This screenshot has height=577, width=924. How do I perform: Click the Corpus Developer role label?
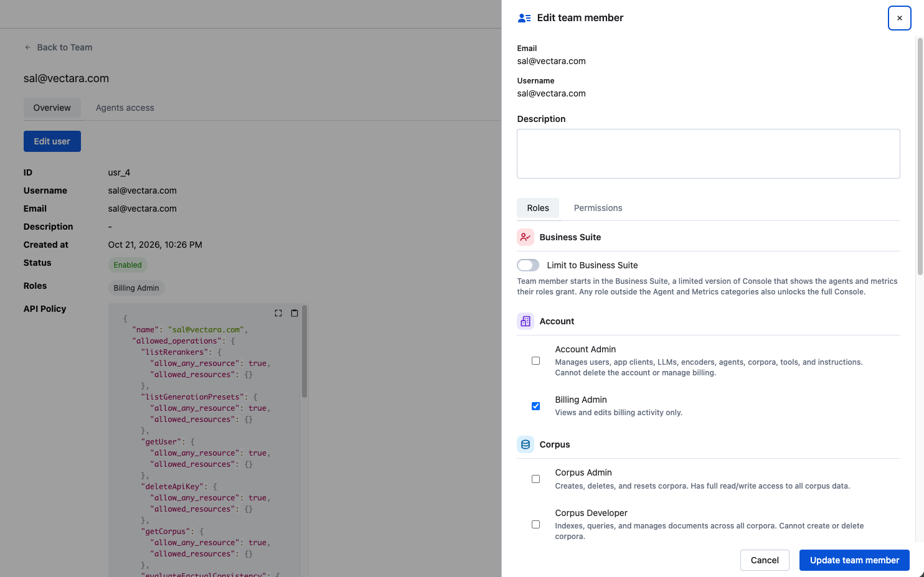tap(592, 513)
